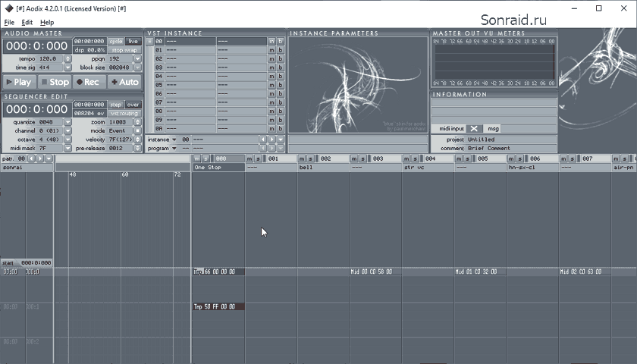
Task: Start playback with the Play button
Action: pos(20,82)
